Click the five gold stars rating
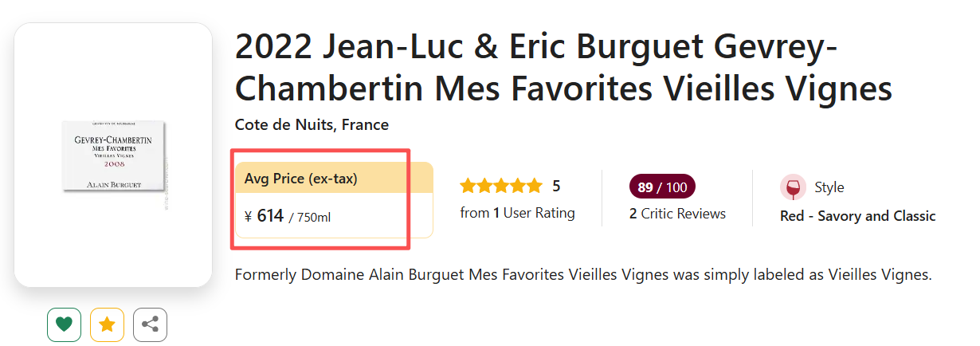This screenshot has width=980, height=346. point(500,187)
